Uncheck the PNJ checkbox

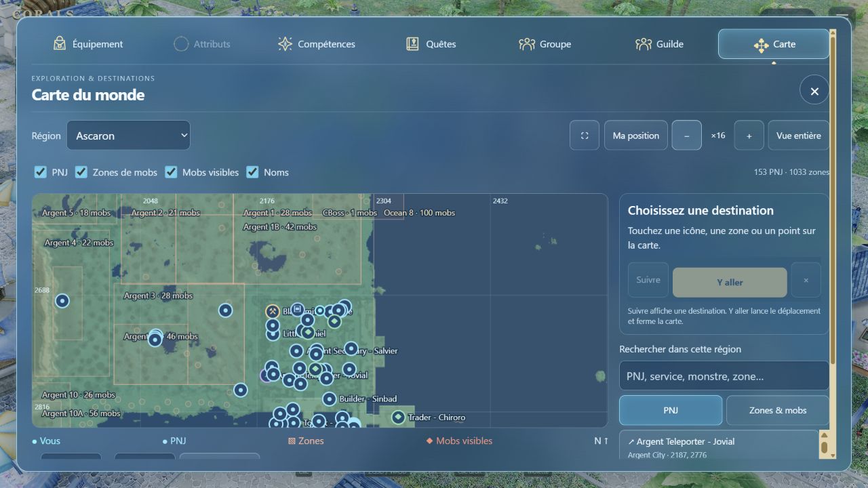coord(41,172)
